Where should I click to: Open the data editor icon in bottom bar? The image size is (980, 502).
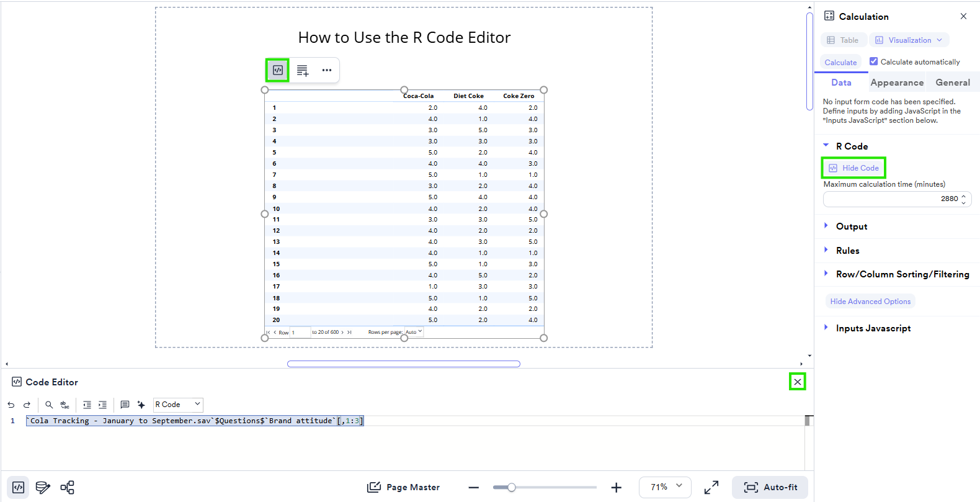(x=43, y=487)
